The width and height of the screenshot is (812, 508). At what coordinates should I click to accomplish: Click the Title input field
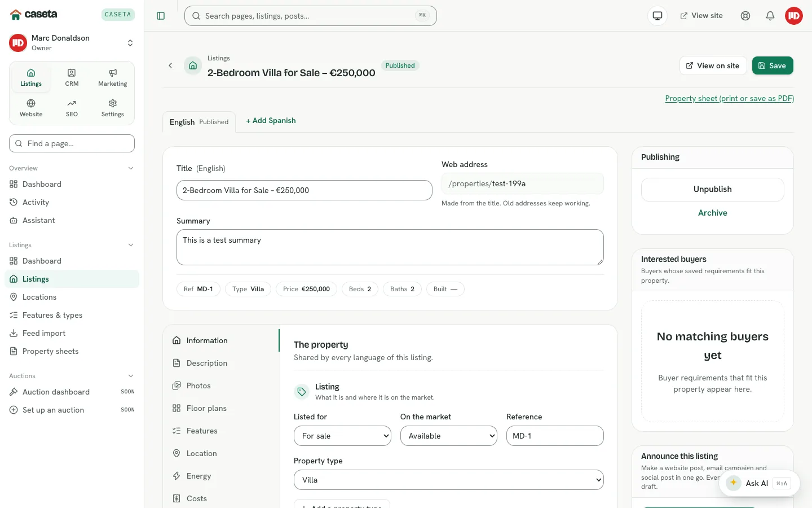(304, 190)
